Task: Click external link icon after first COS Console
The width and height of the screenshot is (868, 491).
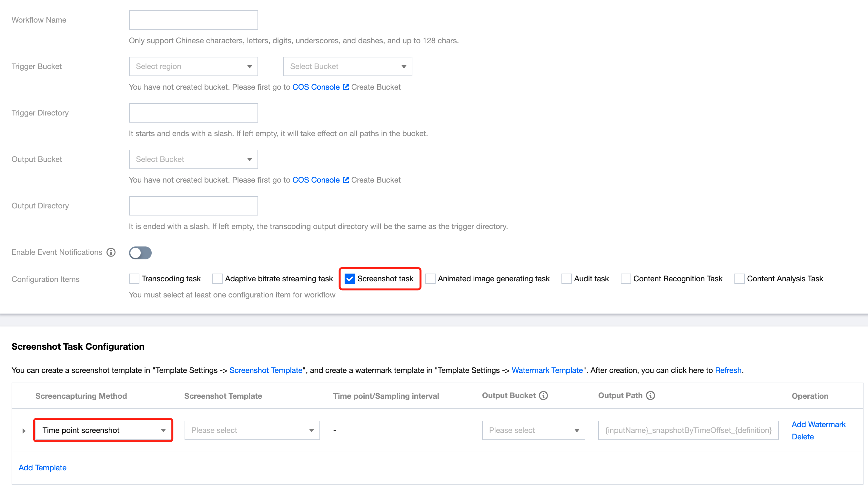Action: point(346,87)
